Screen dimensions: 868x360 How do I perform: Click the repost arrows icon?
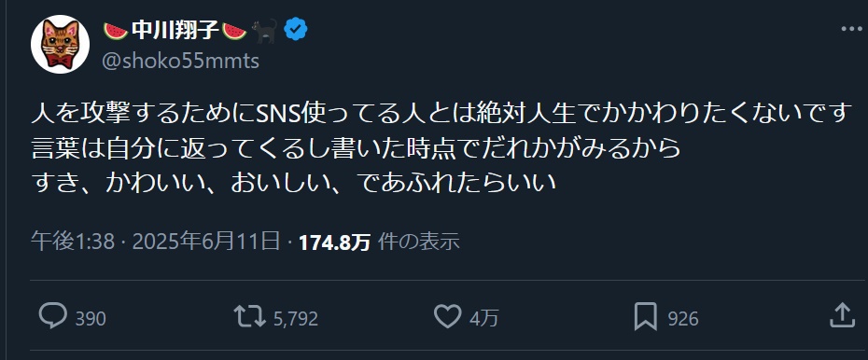tap(249, 317)
